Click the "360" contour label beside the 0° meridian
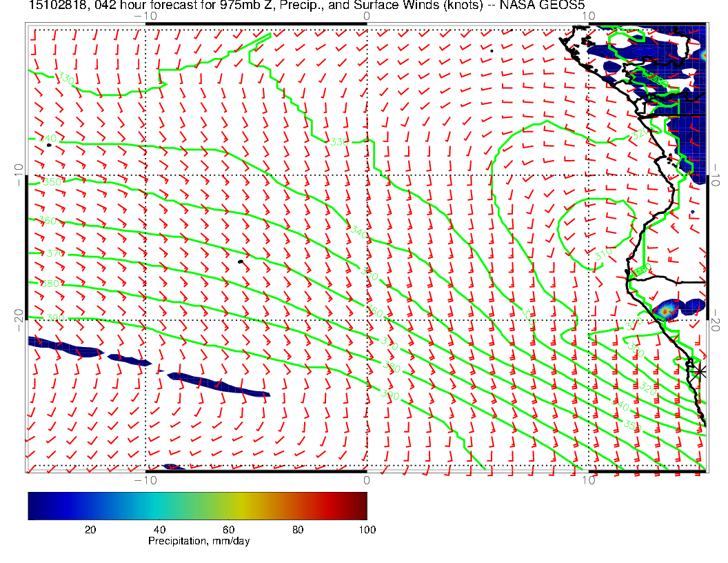 374,310
